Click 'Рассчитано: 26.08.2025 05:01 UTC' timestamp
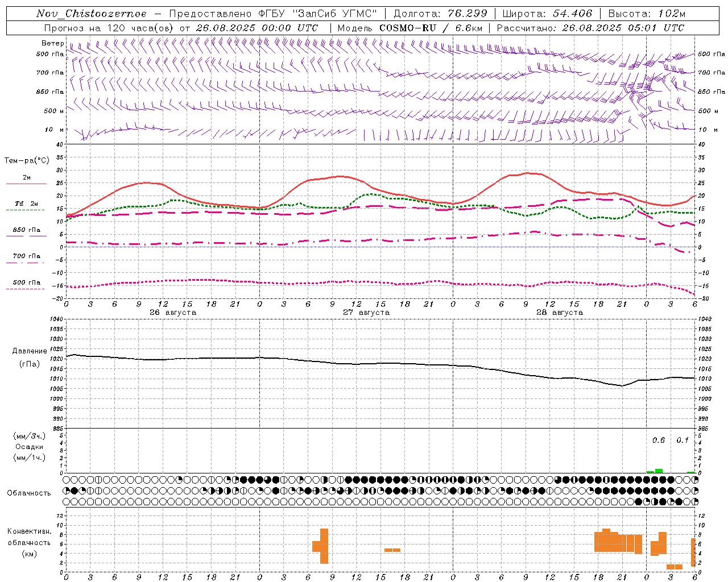The height and width of the screenshot is (582, 728). tap(590, 28)
